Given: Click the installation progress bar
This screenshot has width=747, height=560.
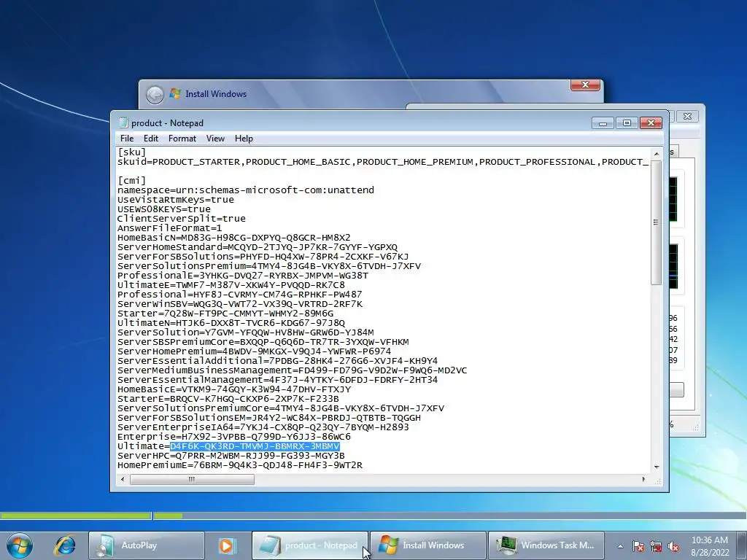Looking at the screenshot, I should click(x=373, y=516).
